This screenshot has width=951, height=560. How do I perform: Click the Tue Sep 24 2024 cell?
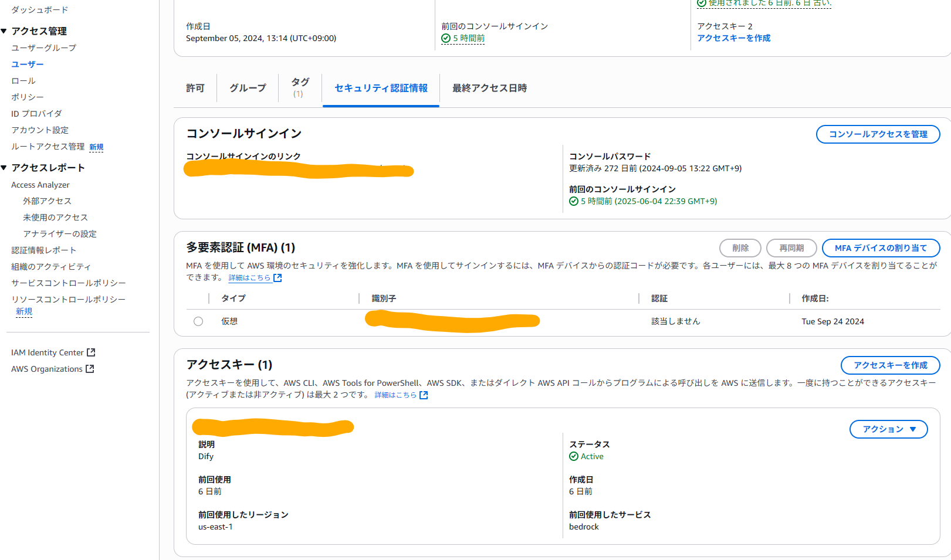832,321
